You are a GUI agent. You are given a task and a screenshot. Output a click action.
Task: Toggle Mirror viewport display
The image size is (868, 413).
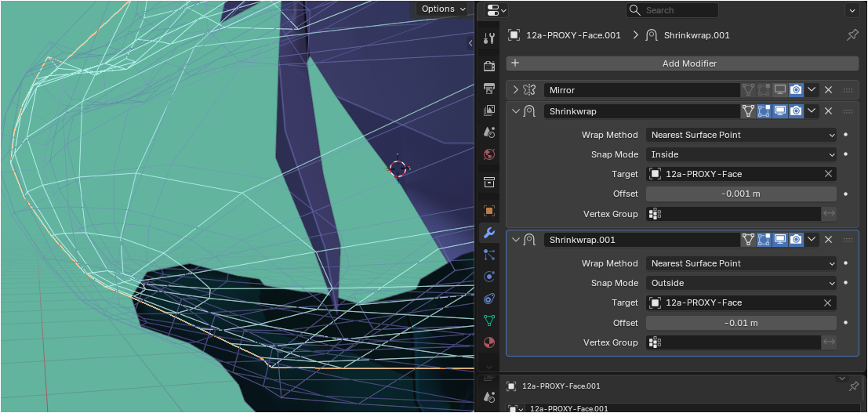point(780,89)
